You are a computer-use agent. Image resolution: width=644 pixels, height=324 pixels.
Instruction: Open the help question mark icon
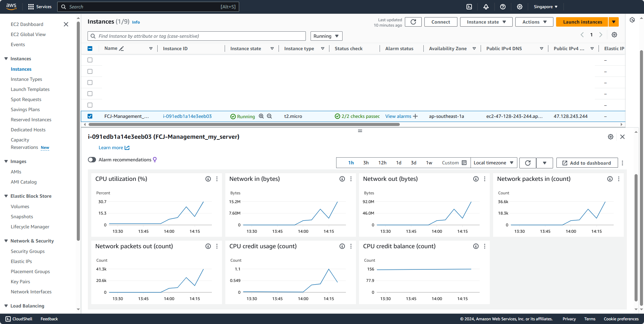coord(503,7)
